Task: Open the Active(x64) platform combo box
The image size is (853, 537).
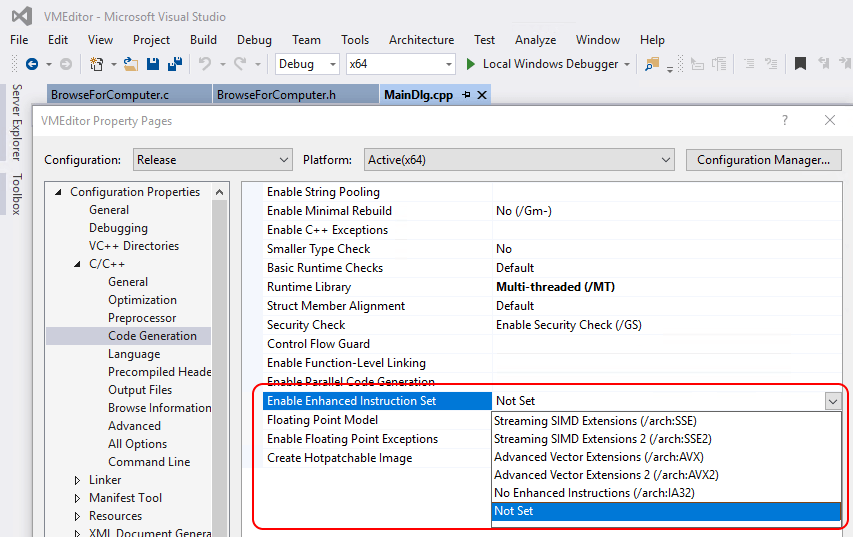Action: (519, 160)
